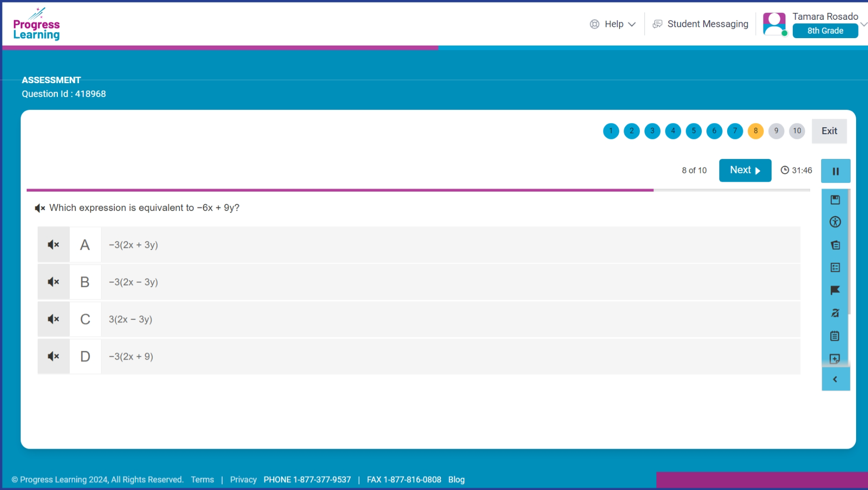The image size is (868, 490).
Task: Click the user avatar picture
Action: click(775, 24)
